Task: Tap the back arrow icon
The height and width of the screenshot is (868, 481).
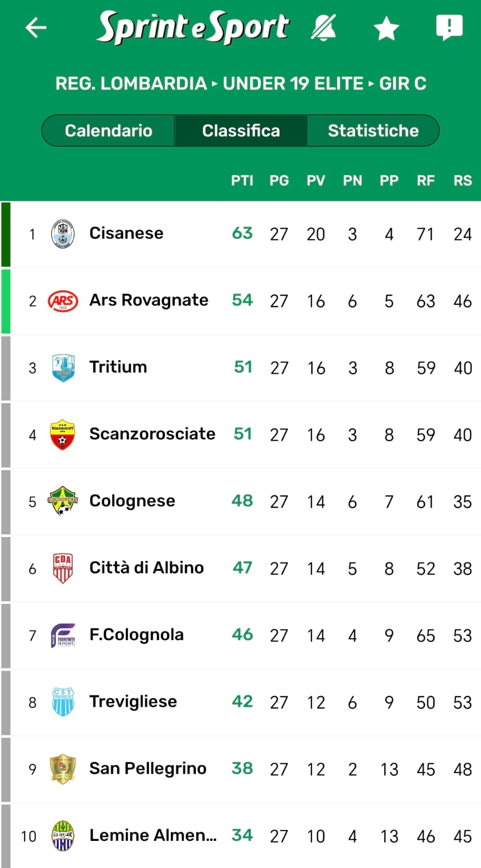Action: click(36, 28)
